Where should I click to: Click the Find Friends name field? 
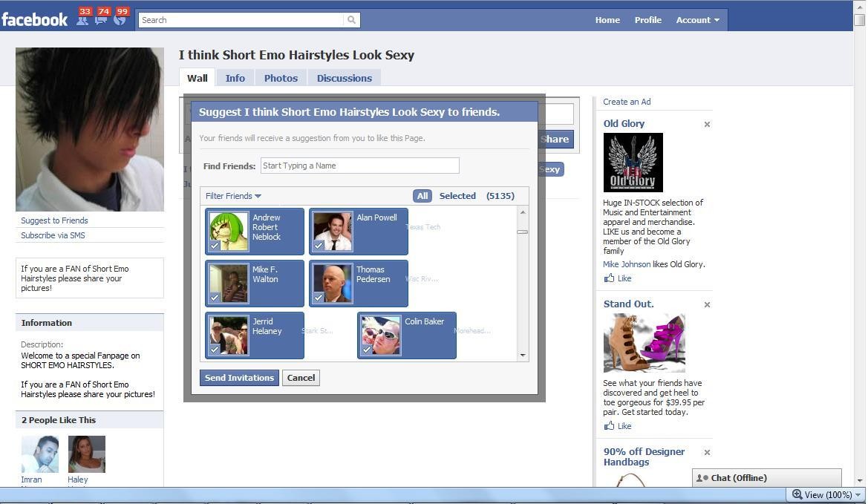(359, 166)
